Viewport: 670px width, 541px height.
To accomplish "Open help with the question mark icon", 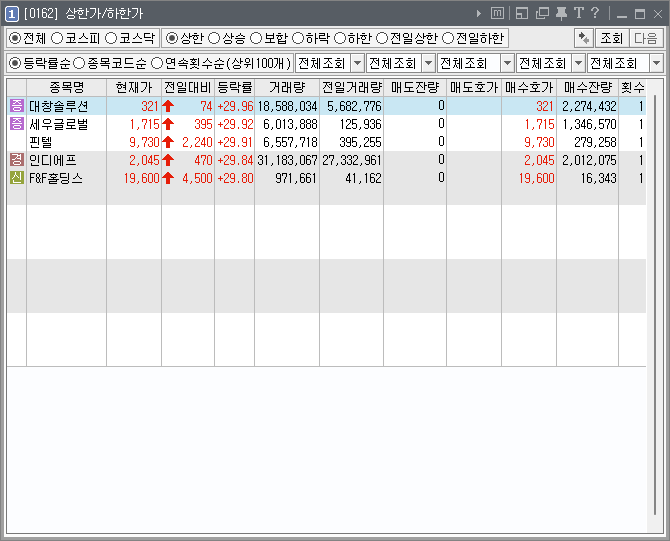I will 594,13.
